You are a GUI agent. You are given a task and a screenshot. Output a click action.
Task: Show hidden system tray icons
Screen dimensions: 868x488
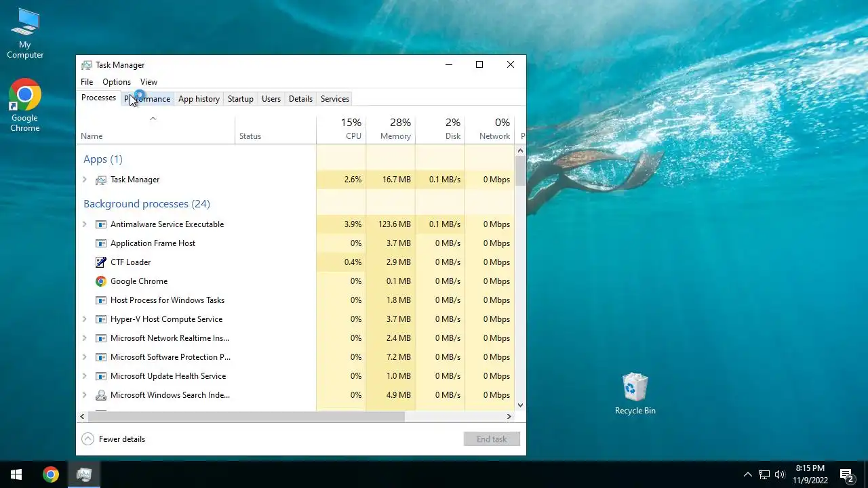748,474
